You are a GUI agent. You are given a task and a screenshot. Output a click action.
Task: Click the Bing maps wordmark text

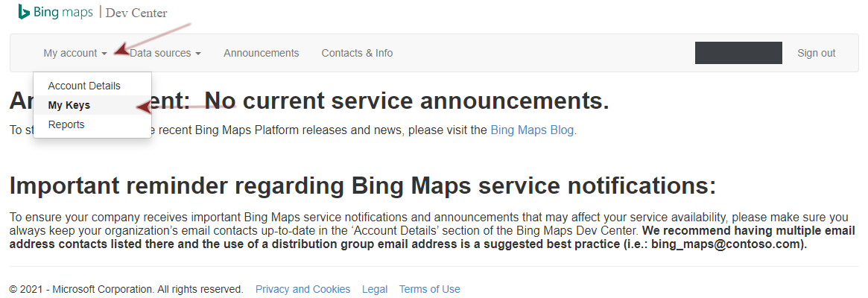click(63, 12)
